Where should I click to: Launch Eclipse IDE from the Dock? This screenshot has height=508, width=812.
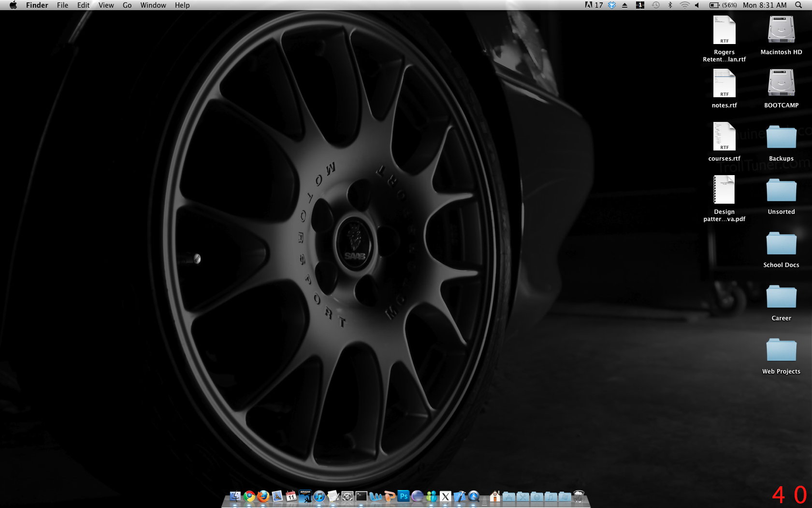[x=418, y=496]
